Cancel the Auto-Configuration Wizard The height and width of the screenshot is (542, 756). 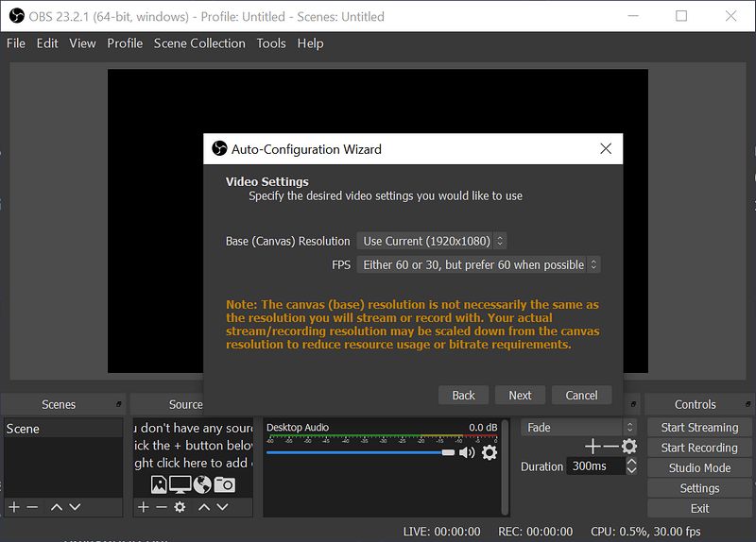pyautogui.click(x=581, y=395)
